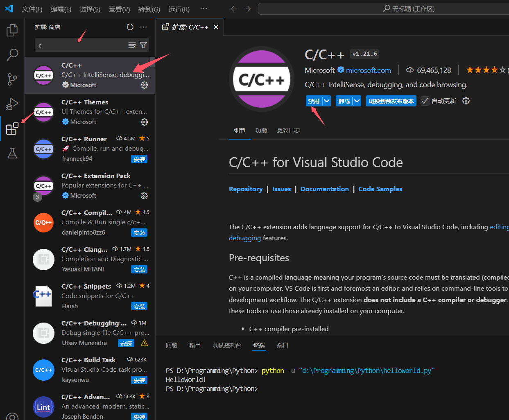Image resolution: width=509 pixels, height=420 pixels.
Task: Go back using the navigation arrow
Action: 234,9
